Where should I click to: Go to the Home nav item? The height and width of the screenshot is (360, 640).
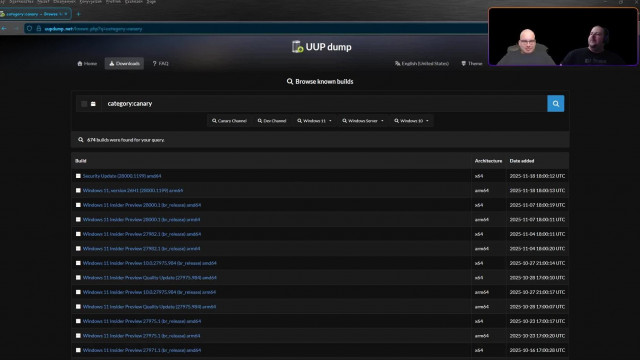(x=87, y=63)
